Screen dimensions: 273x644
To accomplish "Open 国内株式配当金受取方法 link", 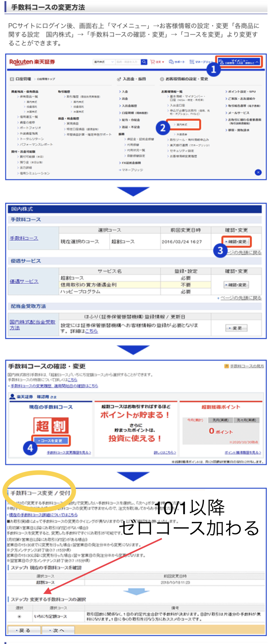I will pos(33,325).
